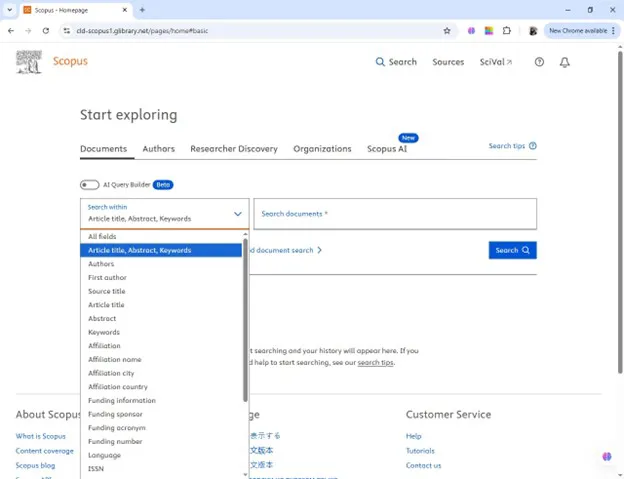This screenshot has height=479, width=624.
Task: Click the page vertical scrollbar
Action: click(x=620, y=212)
